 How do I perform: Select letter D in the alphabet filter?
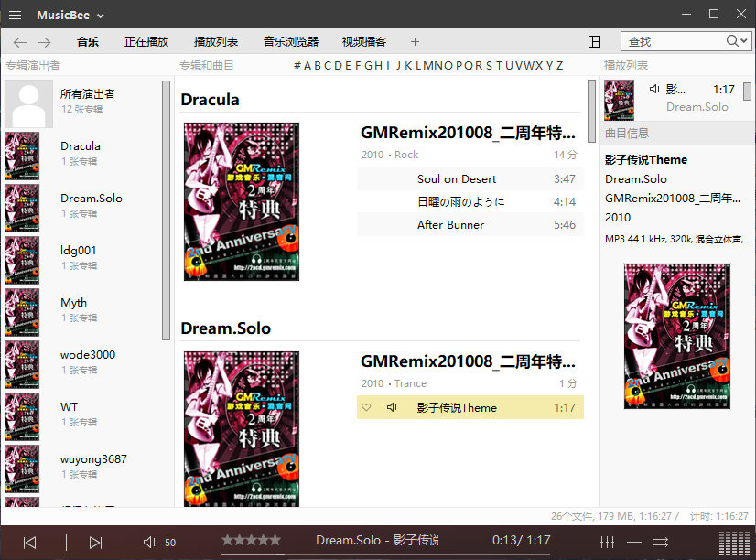pyautogui.click(x=337, y=65)
